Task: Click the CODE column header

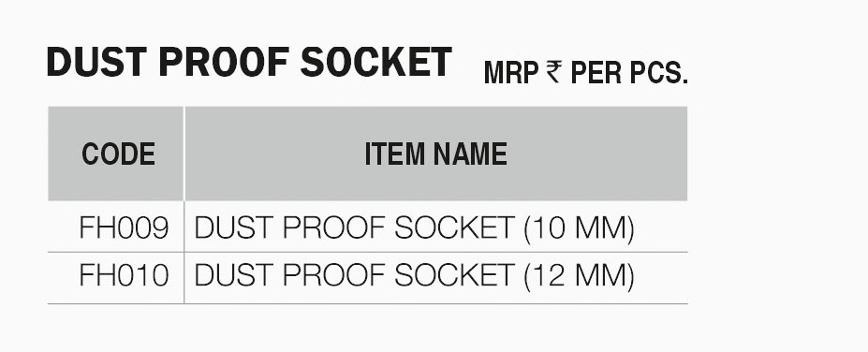Action: coord(119,154)
